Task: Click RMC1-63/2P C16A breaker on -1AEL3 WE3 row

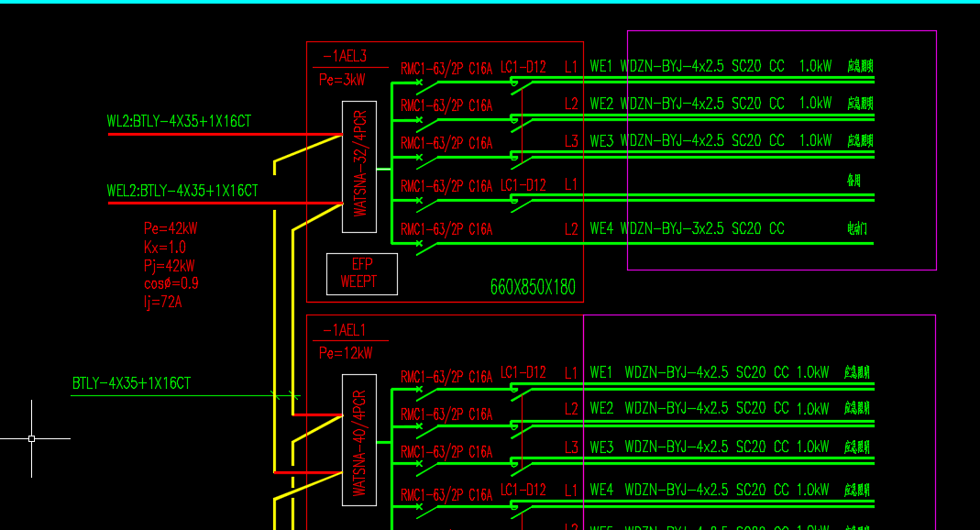Action: coord(446,143)
